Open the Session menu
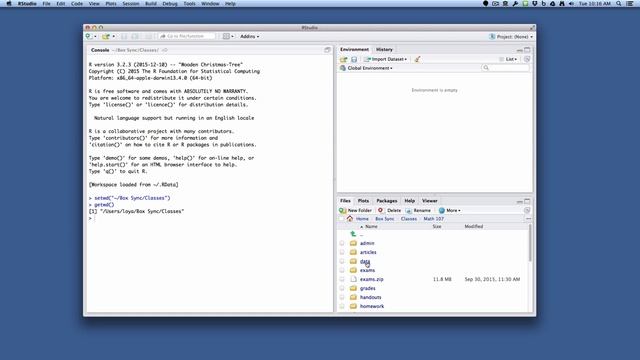This screenshot has width=640, height=360. (x=131, y=3)
